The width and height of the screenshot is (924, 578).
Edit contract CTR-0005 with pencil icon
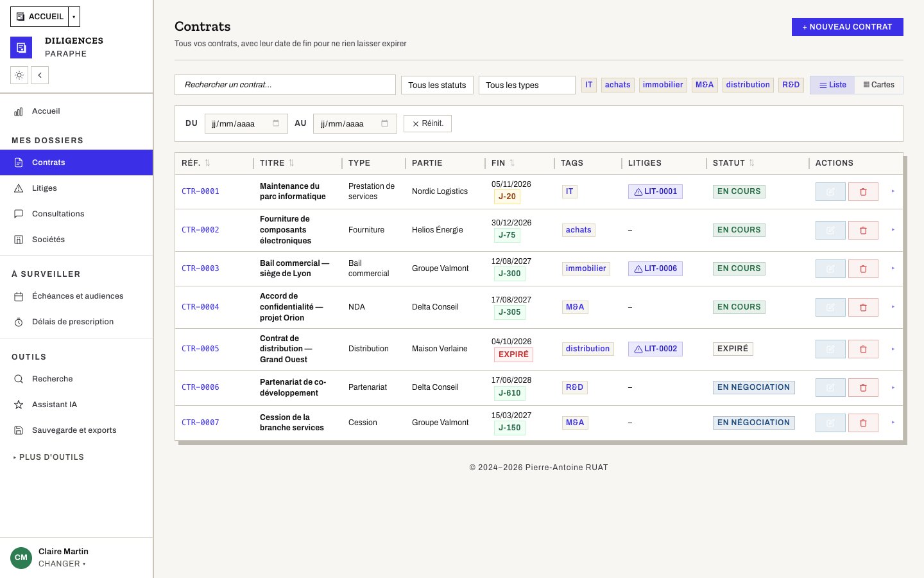coord(830,349)
